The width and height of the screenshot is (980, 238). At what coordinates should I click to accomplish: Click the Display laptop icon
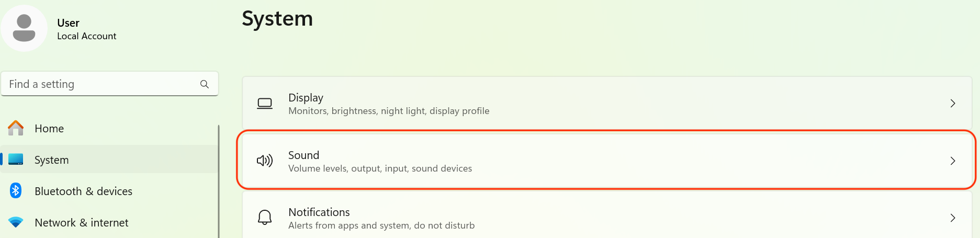coord(265,104)
